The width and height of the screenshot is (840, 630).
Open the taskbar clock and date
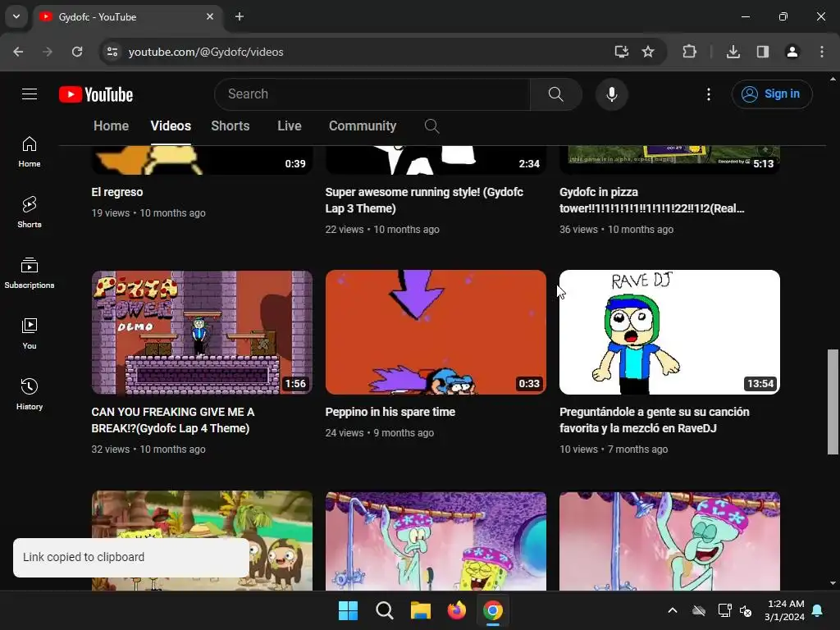(785, 610)
